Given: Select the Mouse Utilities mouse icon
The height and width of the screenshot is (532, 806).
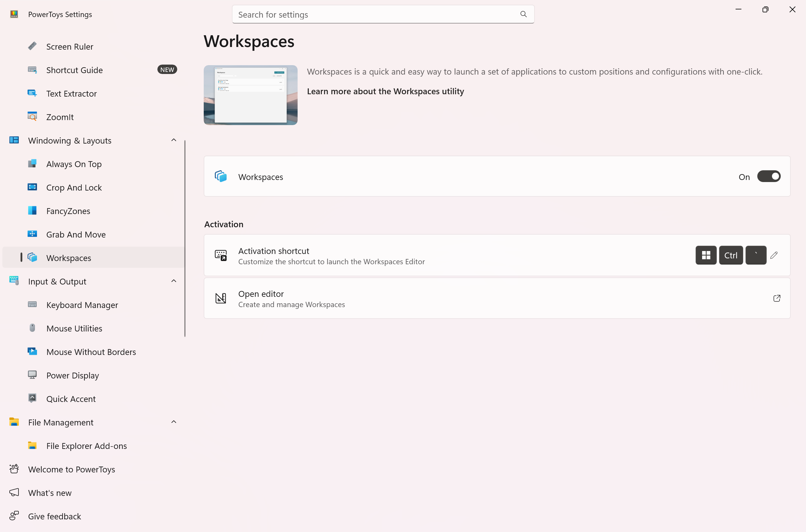Looking at the screenshot, I should tap(32, 328).
